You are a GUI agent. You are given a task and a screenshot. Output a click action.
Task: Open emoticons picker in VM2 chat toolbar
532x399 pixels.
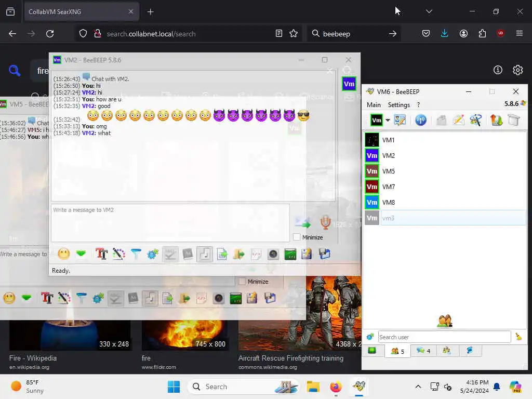click(x=64, y=254)
